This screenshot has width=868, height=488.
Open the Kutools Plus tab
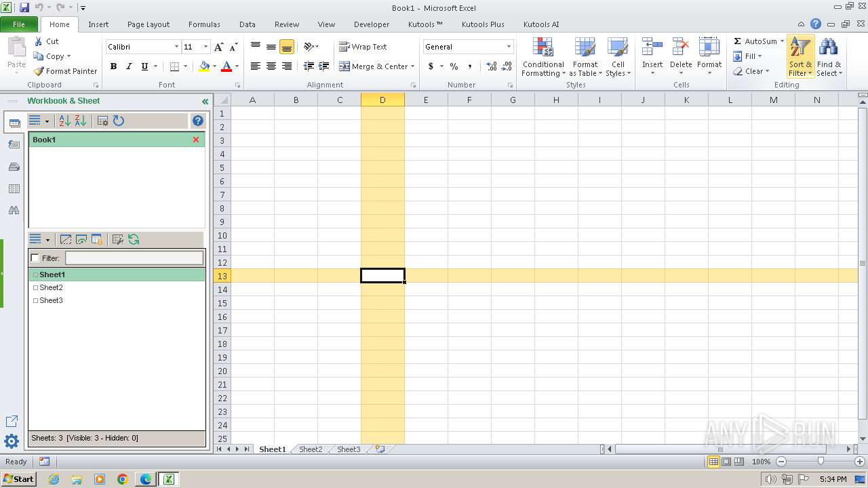coord(483,24)
